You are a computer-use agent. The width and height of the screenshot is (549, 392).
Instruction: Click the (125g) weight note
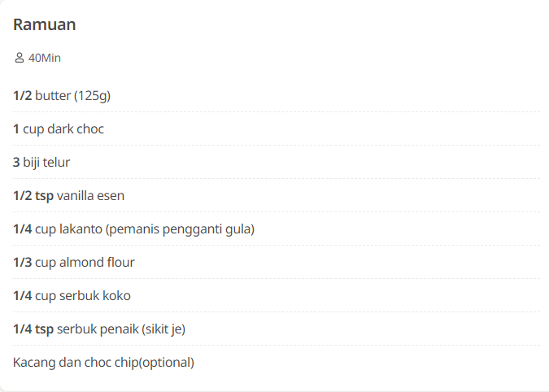(92, 96)
